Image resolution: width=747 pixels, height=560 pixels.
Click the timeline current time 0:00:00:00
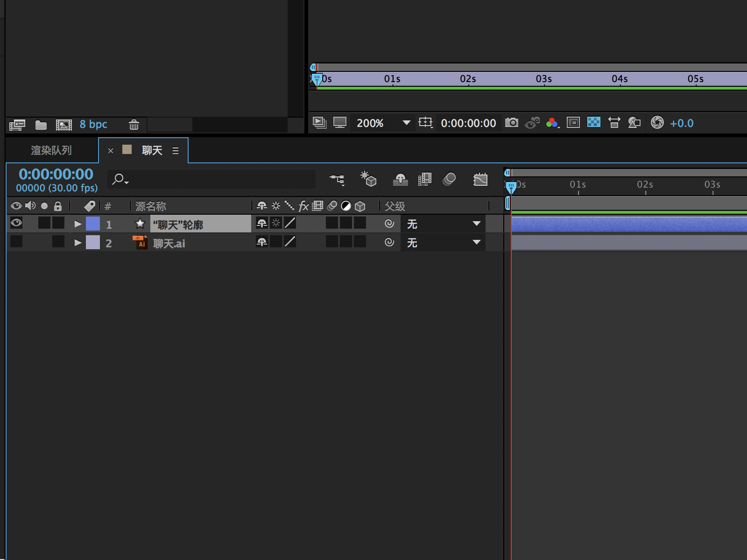click(x=56, y=174)
